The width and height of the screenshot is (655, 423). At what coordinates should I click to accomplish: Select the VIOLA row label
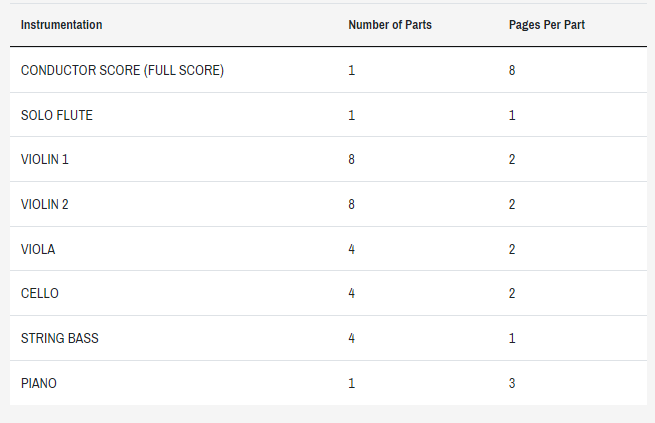[x=38, y=249]
